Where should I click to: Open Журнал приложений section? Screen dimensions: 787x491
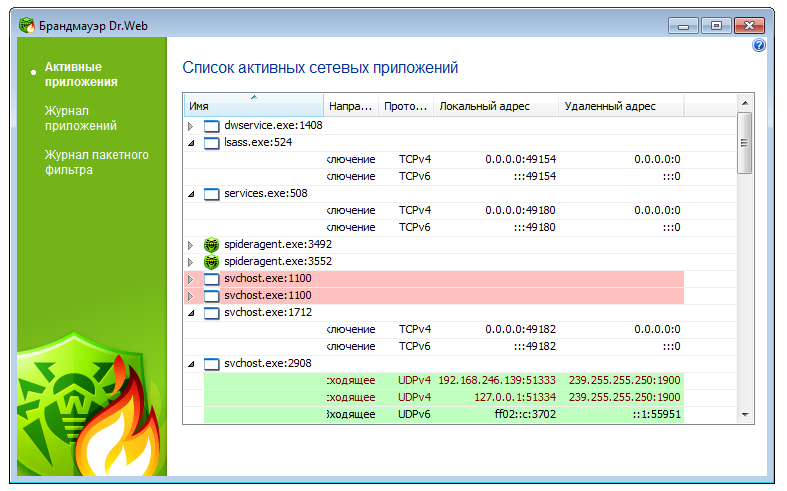coord(80,118)
